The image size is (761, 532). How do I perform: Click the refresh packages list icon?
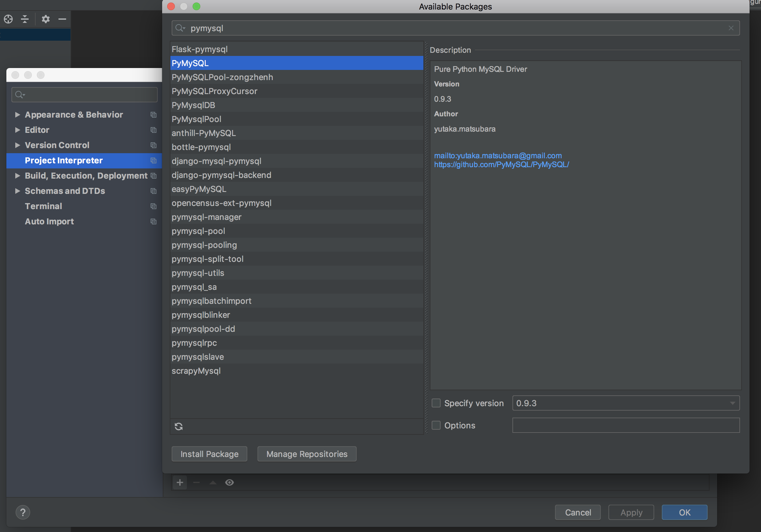click(179, 426)
